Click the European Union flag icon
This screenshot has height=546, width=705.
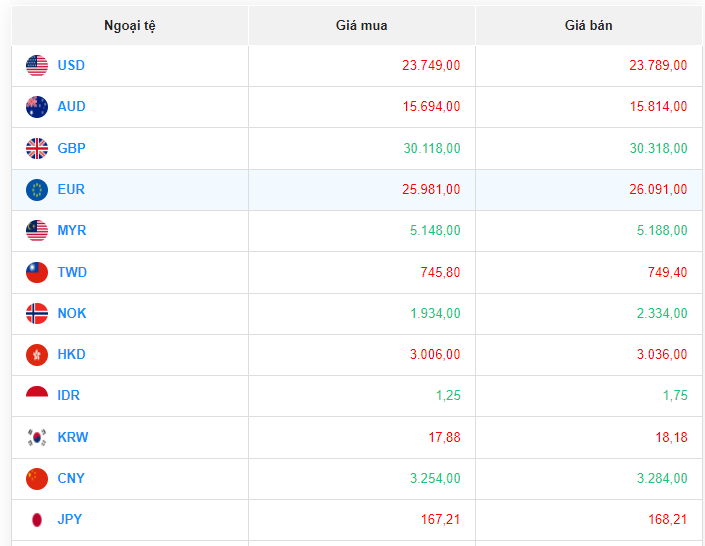pos(37,190)
